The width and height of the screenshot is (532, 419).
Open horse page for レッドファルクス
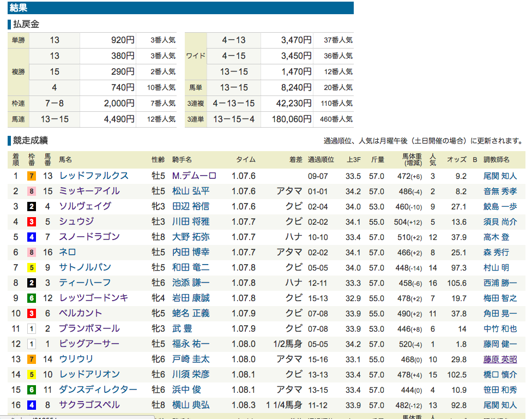94,176
